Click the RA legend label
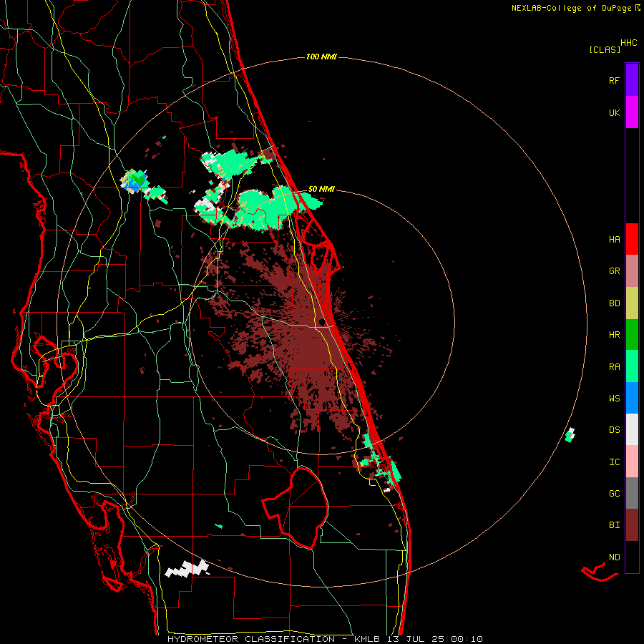Image resolution: width=644 pixels, height=644 pixels. coord(614,367)
